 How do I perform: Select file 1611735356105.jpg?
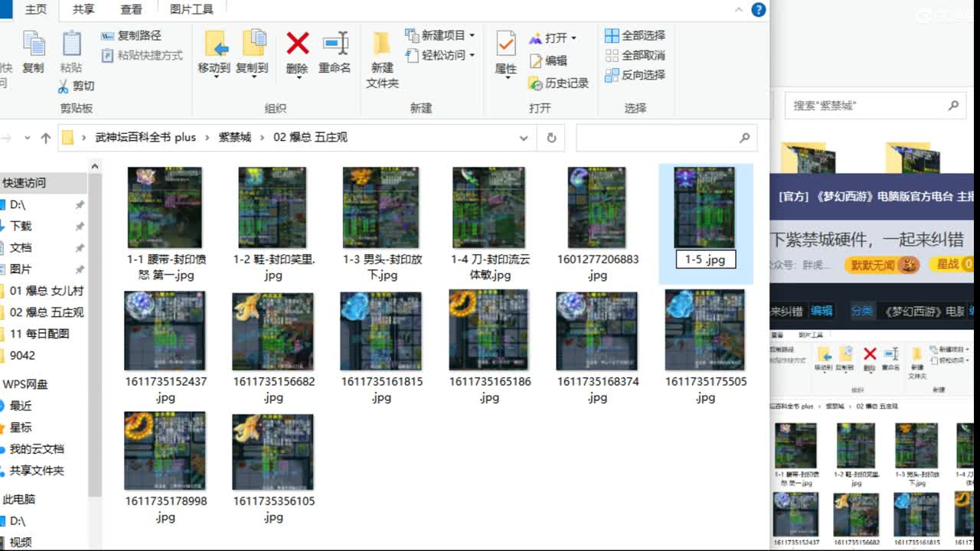click(273, 468)
